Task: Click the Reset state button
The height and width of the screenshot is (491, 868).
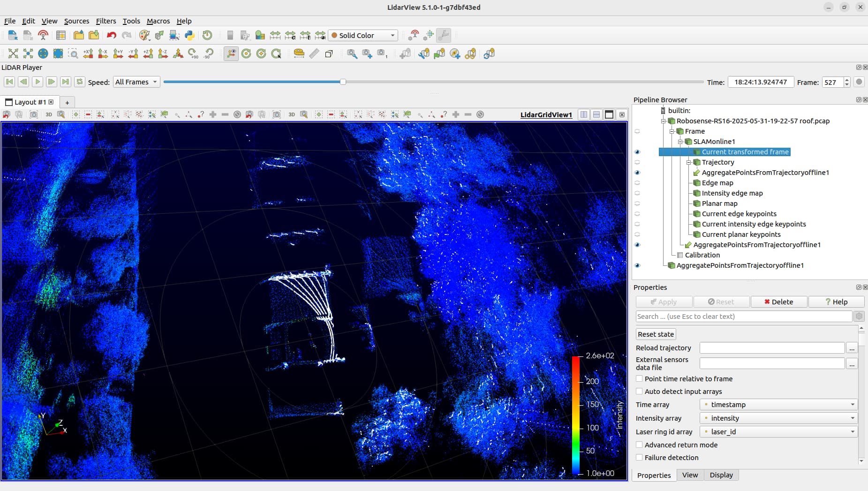Action: point(656,334)
